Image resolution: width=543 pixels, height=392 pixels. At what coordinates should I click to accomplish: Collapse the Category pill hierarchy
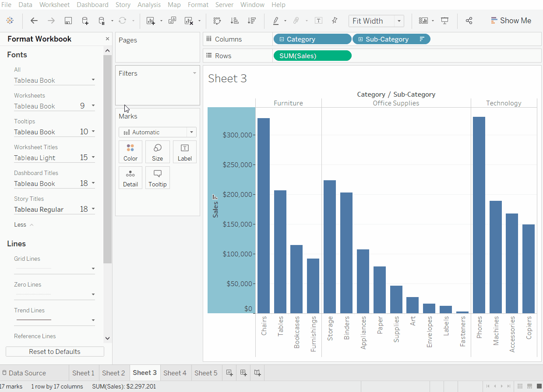point(282,39)
